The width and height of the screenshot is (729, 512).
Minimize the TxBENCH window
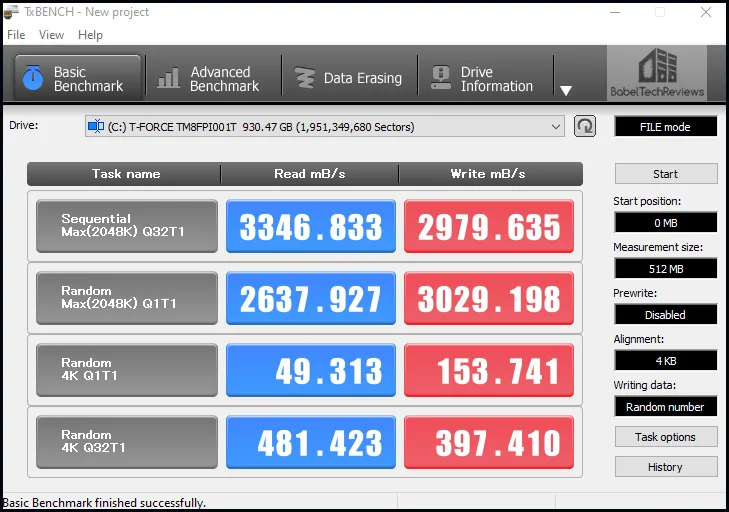point(615,12)
